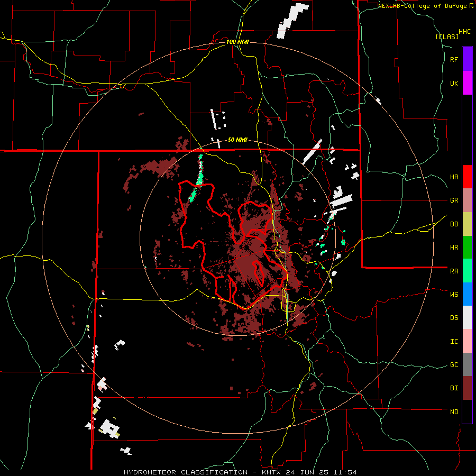This screenshot has width=476, height=476.
Task: Click the "11:54" timestamp text
Action: pyautogui.click(x=346, y=472)
